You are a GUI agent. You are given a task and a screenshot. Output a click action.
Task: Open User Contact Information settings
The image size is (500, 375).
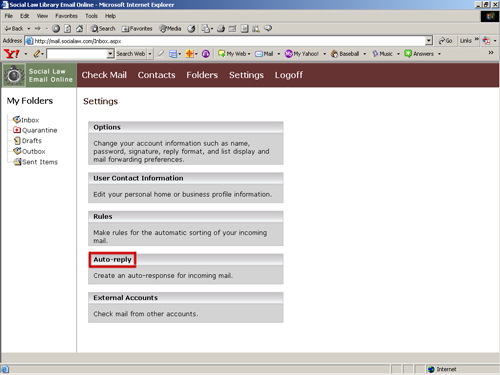[x=138, y=178]
